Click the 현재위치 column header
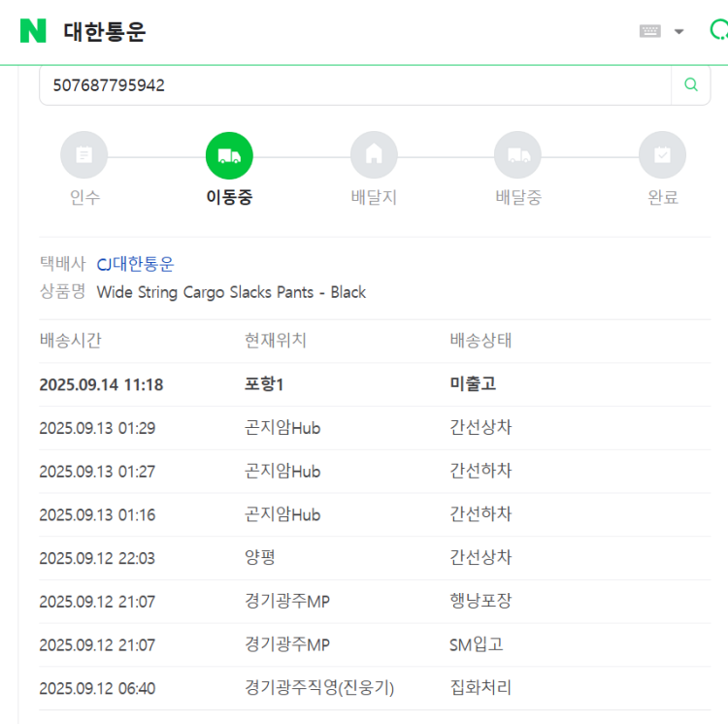728x724 pixels. (276, 341)
